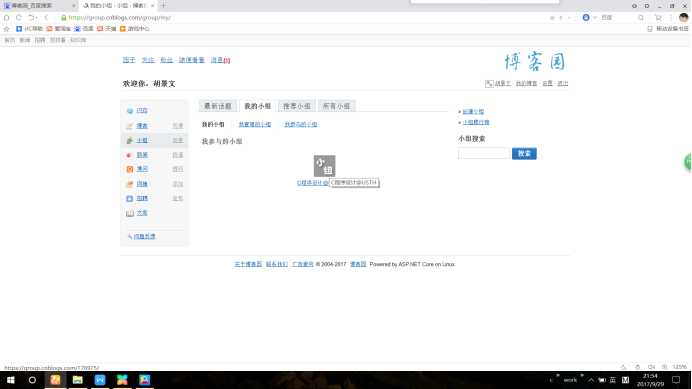Click the search magnifier icon in browser toolbar
The width and height of the screenshot is (692, 389).
coord(641,18)
